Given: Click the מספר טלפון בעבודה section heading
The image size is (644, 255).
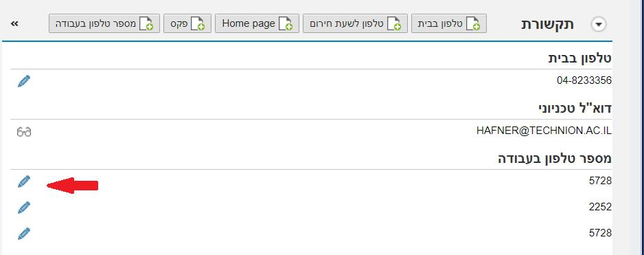Looking at the screenshot, I should click(x=555, y=159).
